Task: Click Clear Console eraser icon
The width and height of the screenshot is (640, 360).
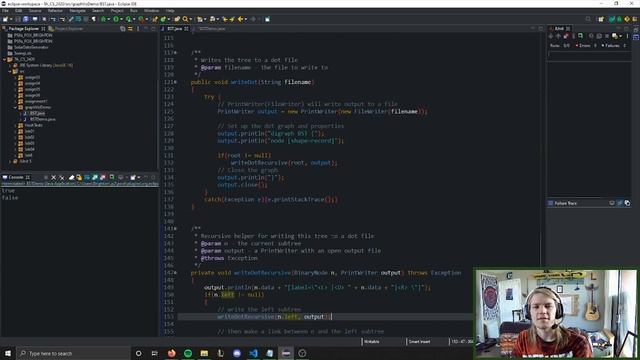Action: pyautogui.click(x=71, y=177)
